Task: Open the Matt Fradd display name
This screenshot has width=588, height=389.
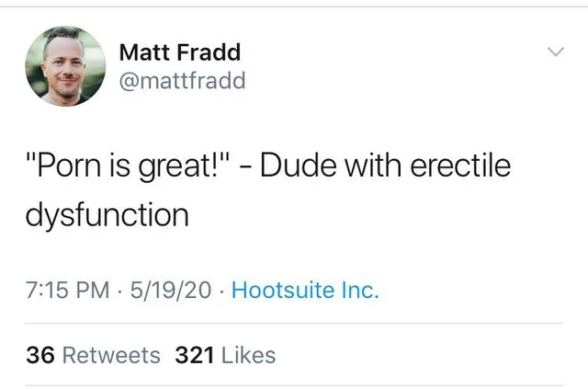Action: tap(180, 51)
